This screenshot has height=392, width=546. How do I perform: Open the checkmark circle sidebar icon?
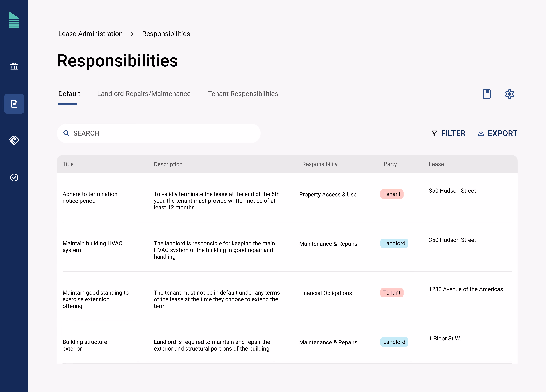point(14,177)
